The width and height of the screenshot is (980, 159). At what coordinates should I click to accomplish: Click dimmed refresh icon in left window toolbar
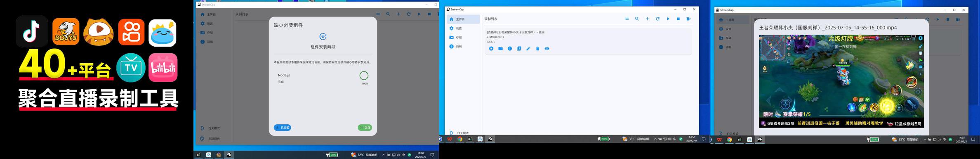409,14
